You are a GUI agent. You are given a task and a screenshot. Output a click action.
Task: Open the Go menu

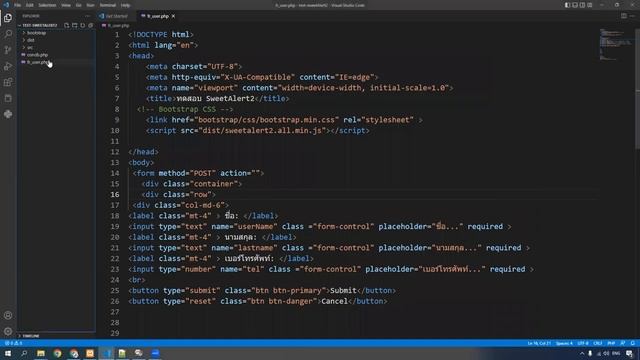78,5
